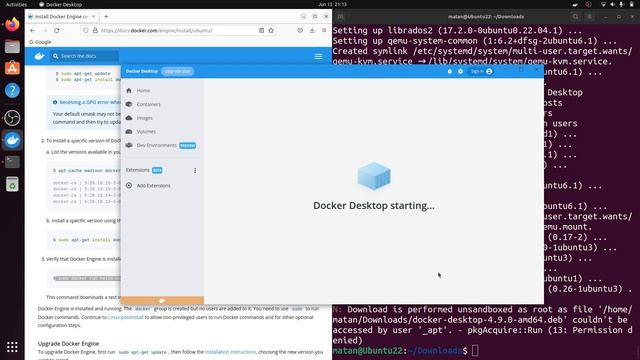Click terminal new tab icon
This screenshot has height=360, width=640.
pyautogui.click(x=340, y=17)
